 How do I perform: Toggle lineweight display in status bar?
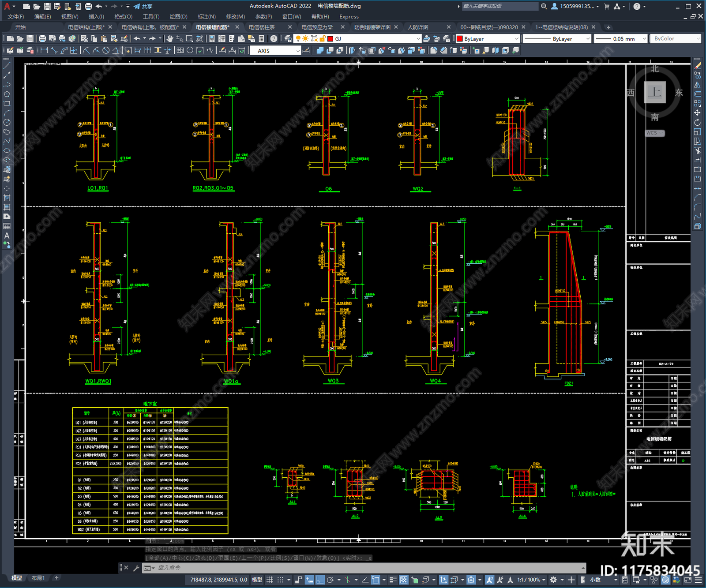393,580
